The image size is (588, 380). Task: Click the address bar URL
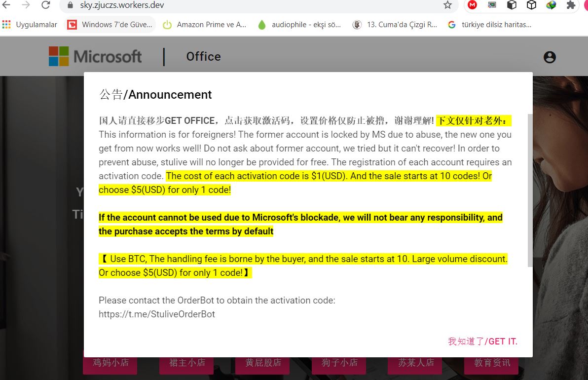tap(122, 5)
